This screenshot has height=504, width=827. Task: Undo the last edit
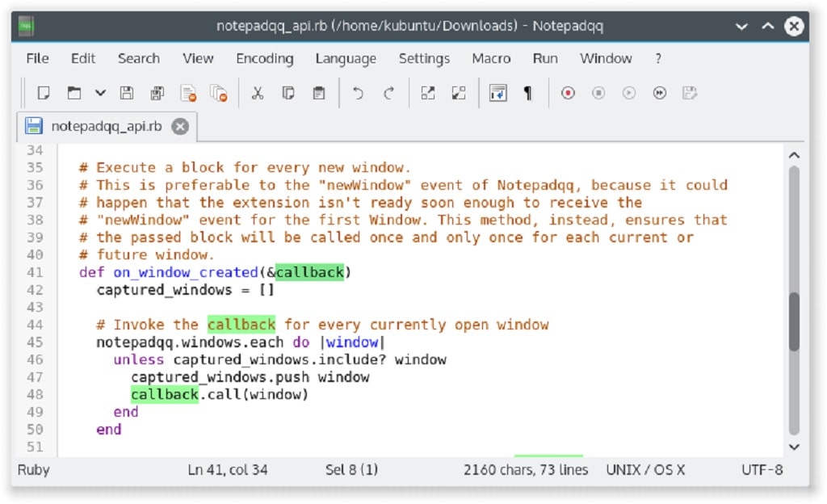[x=357, y=93]
